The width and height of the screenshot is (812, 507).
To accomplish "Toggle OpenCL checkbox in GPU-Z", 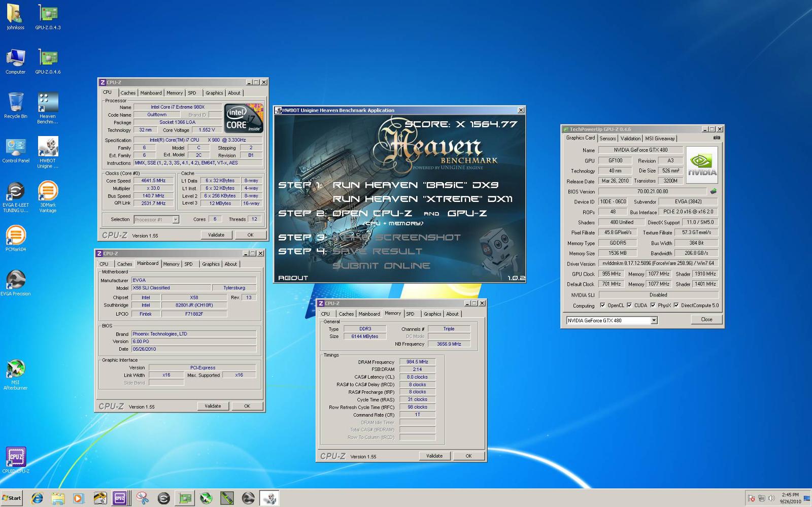I will click(x=602, y=306).
